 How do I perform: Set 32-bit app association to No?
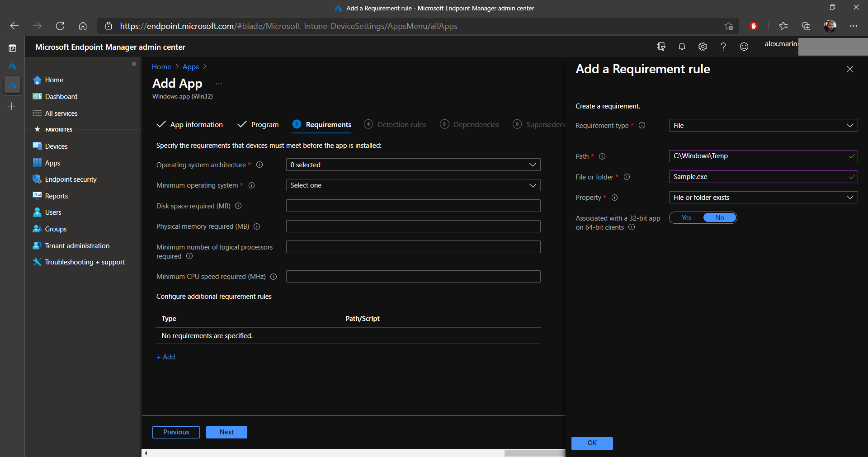pyautogui.click(x=720, y=218)
